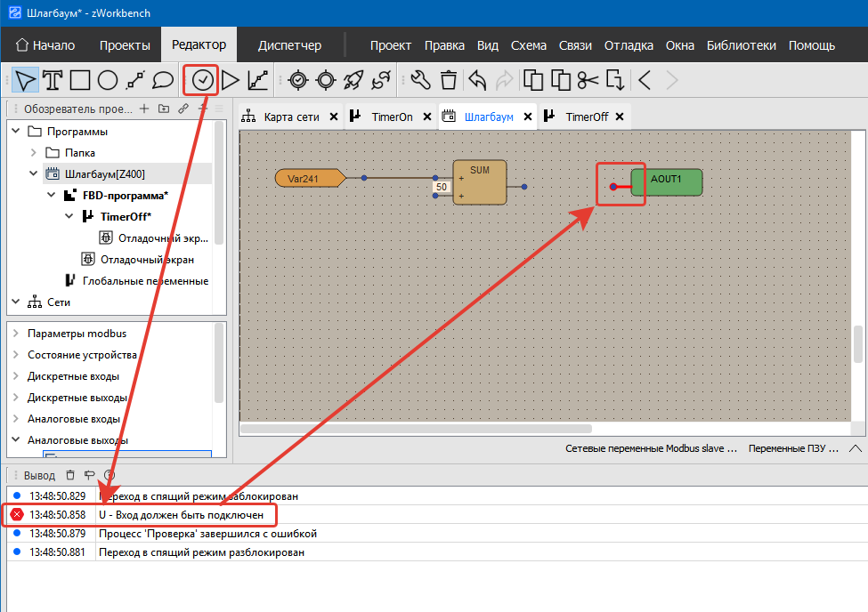The image size is (868, 612).
Task: Collapse the Программы tree node
Action: click(17, 132)
